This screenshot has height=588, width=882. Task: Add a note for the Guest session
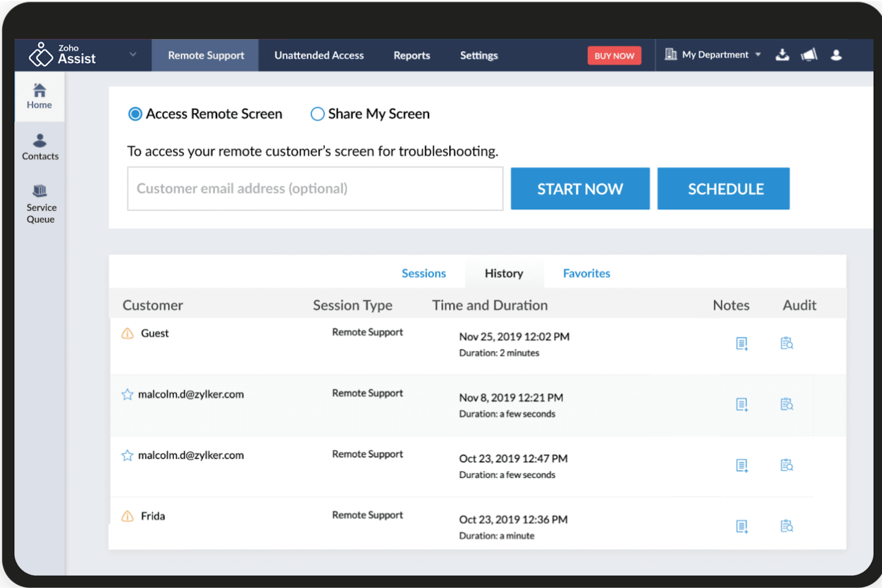tap(741, 343)
